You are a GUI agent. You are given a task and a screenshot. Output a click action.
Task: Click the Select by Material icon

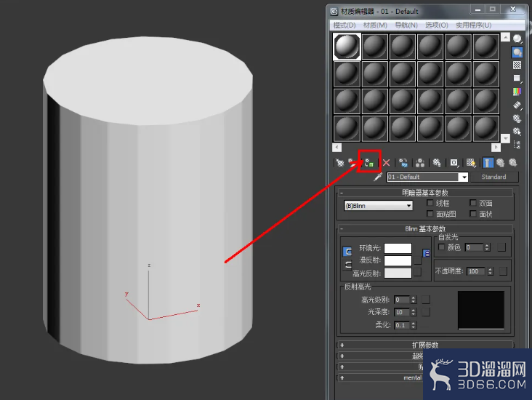(517, 132)
